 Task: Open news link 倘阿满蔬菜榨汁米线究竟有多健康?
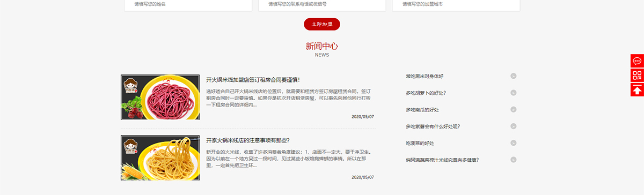[442, 160]
